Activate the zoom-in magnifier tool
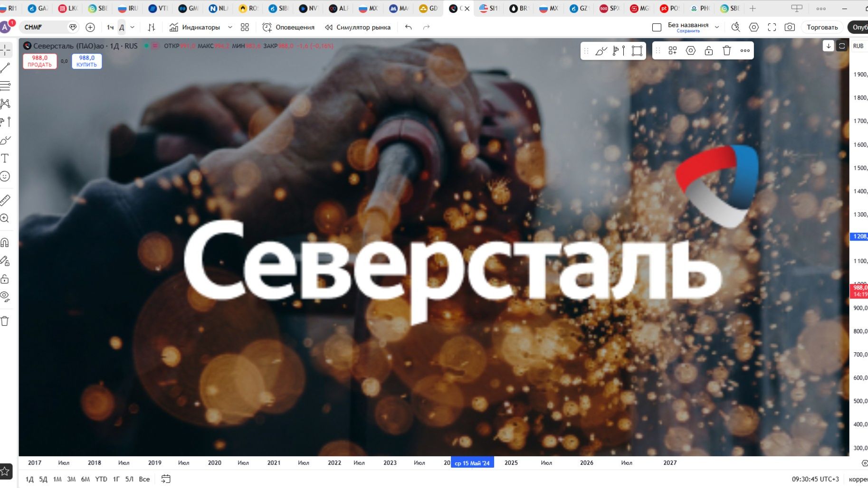This screenshot has height=488, width=868. [5, 218]
